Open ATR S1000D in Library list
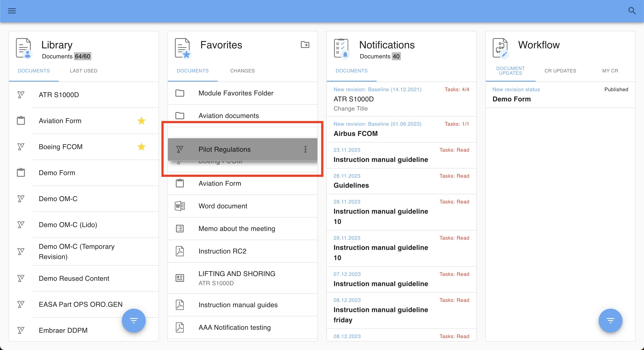The image size is (644, 350). 59,95
